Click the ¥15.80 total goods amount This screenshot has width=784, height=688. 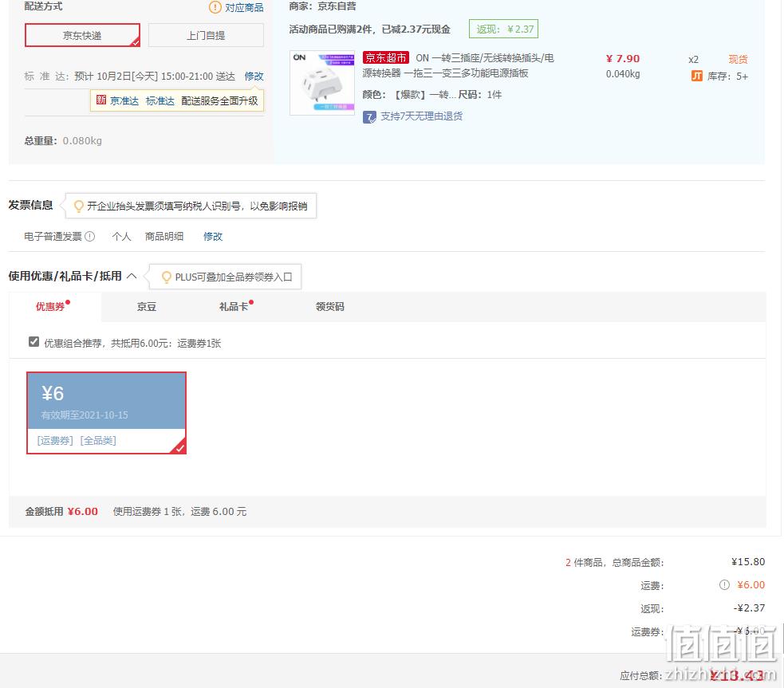[748, 561]
